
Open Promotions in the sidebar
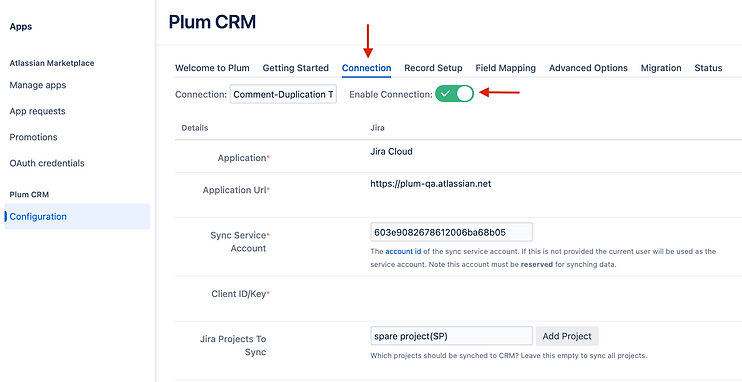tap(33, 137)
